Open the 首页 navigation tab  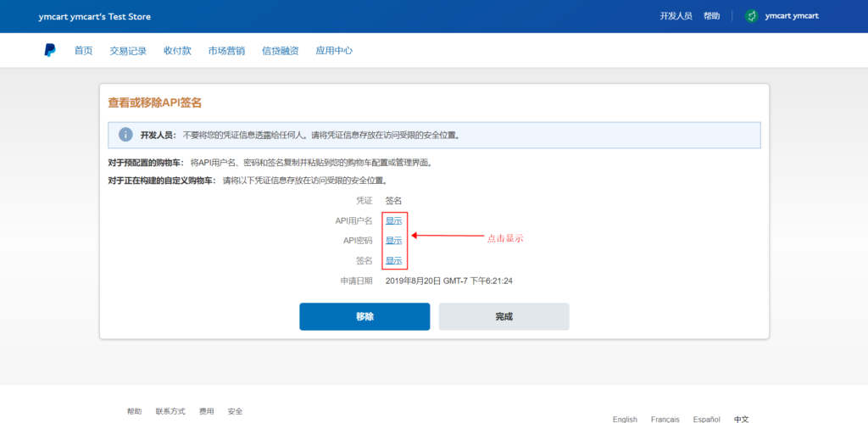(x=83, y=51)
